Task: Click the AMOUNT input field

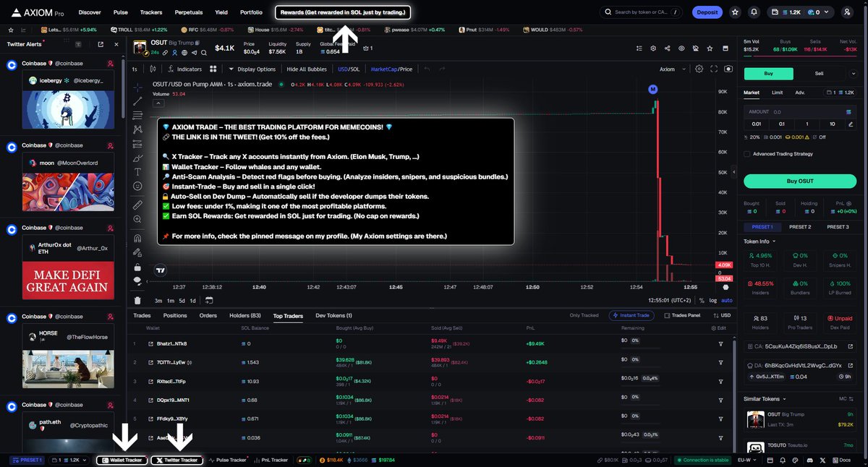Action: tap(800, 112)
